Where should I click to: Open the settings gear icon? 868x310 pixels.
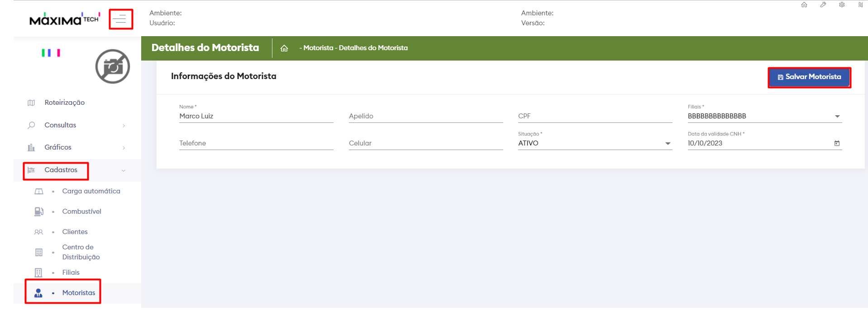coord(842,5)
